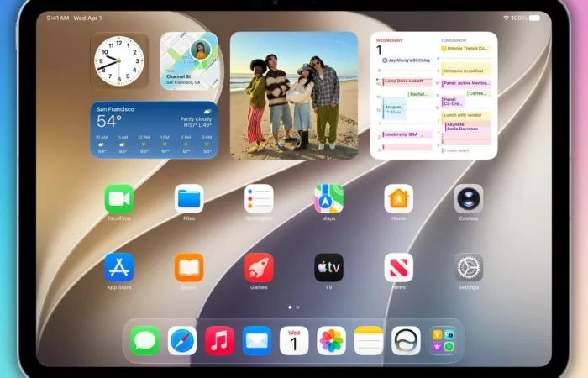Go to the second home screen page dot
588x378 pixels.
297,307
